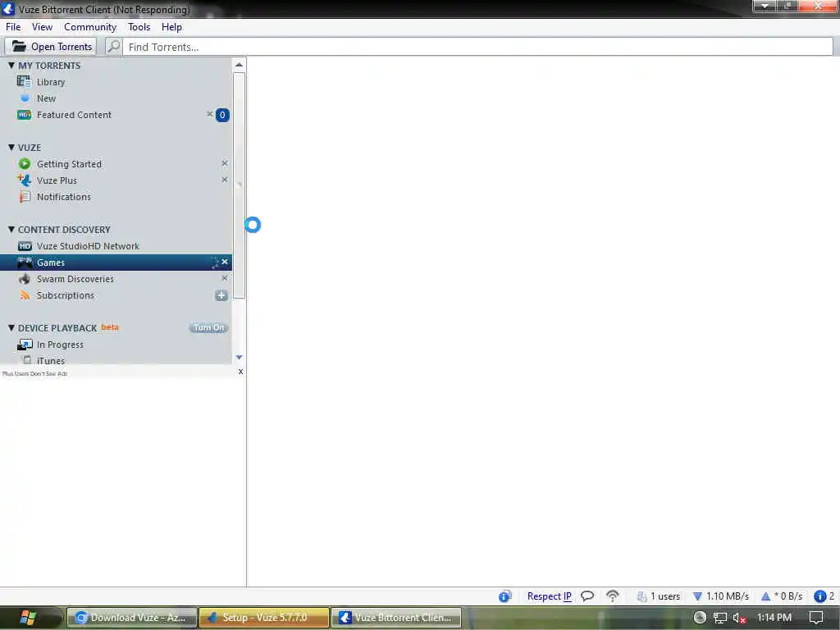Close the Swarm Discoveries entry
The height and width of the screenshot is (630, 840).
225,279
